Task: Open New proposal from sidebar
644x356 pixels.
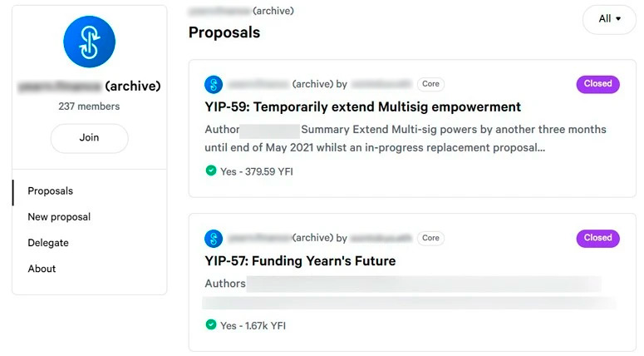Action: 59,217
